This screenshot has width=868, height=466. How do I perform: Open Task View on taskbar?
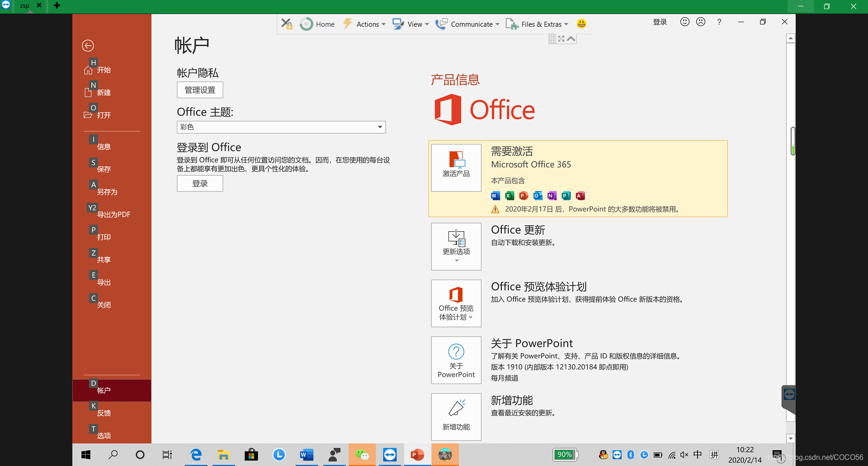pyautogui.click(x=167, y=455)
